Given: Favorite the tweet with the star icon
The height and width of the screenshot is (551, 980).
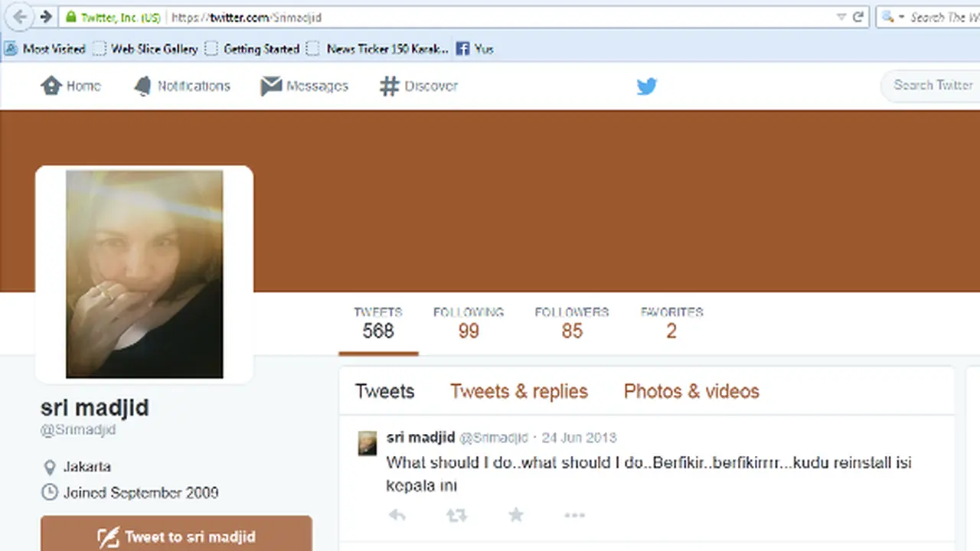Looking at the screenshot, I should tap(516, 515).
